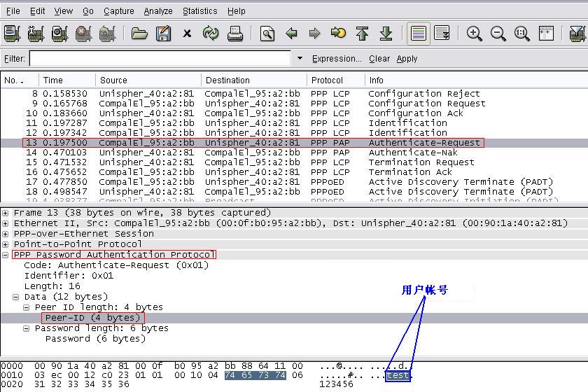The image size is (588, 392).
Task: Expand the Ethernet II tree node
Action: (x=6, y=223)
